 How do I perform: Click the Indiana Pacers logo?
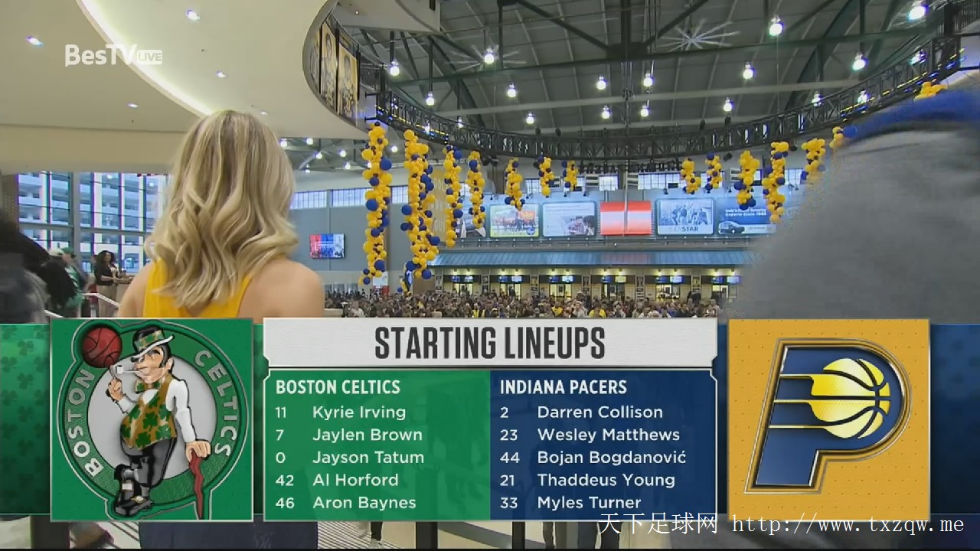pos(828,420)
